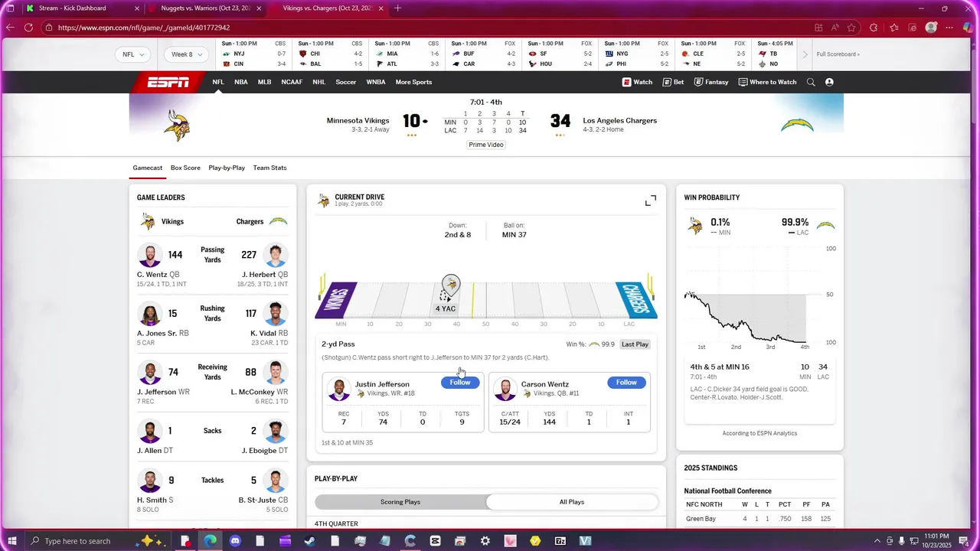Open the browser extensions icon

point(874,28)
